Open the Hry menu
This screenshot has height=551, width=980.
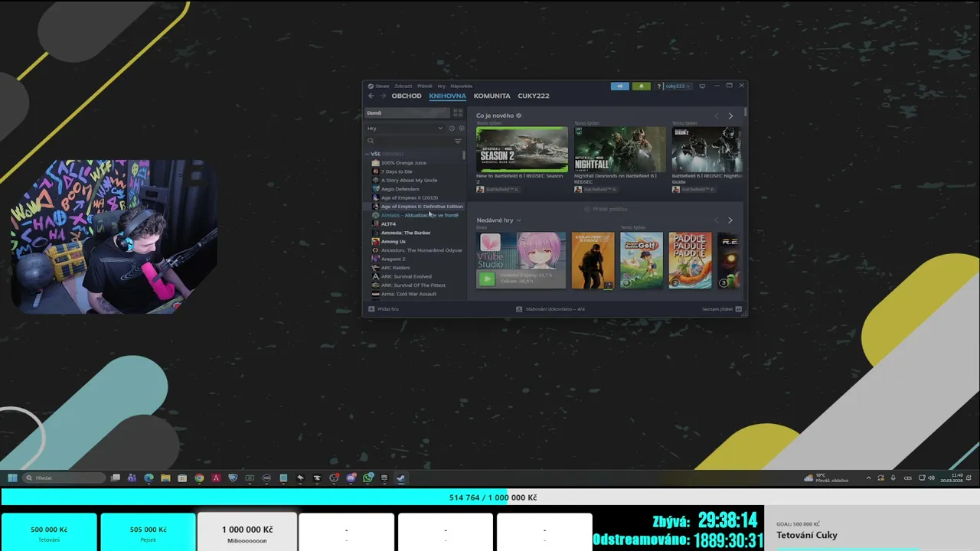pos(442,86)
